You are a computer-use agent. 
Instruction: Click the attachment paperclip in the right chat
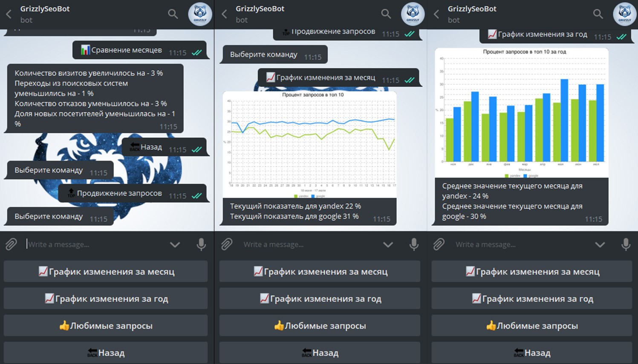(439, 244)
